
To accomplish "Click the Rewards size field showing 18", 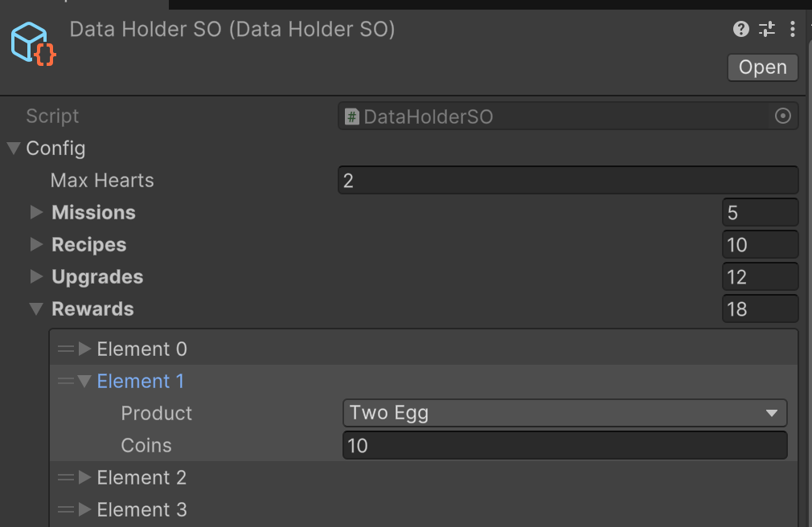I will (761, 309).
